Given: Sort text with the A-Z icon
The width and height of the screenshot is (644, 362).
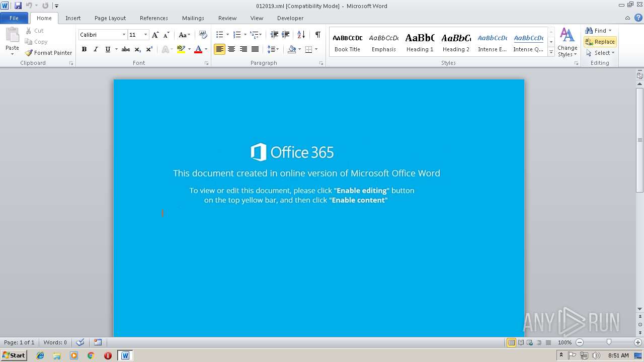Looking at the screenshot, I should tap(301, 35).
